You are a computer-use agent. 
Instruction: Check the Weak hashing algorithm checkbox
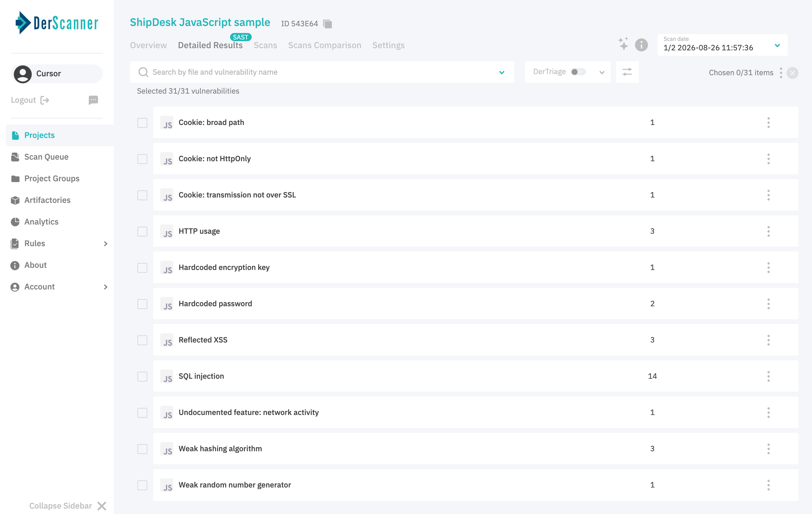point(142,449)
